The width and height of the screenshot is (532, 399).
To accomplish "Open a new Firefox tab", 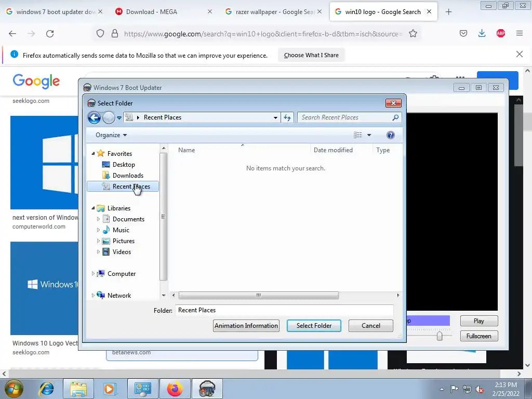I will coord(448,12).
